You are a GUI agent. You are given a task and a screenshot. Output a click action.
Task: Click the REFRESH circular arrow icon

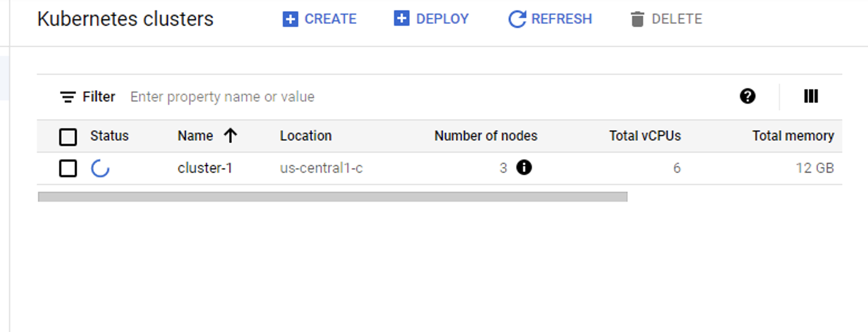pos(517,19)
